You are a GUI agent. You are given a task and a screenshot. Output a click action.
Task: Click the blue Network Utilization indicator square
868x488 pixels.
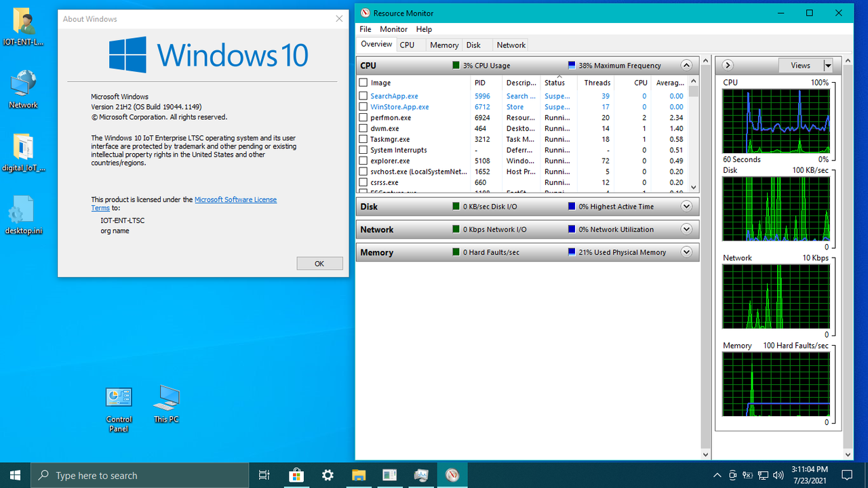572,230
